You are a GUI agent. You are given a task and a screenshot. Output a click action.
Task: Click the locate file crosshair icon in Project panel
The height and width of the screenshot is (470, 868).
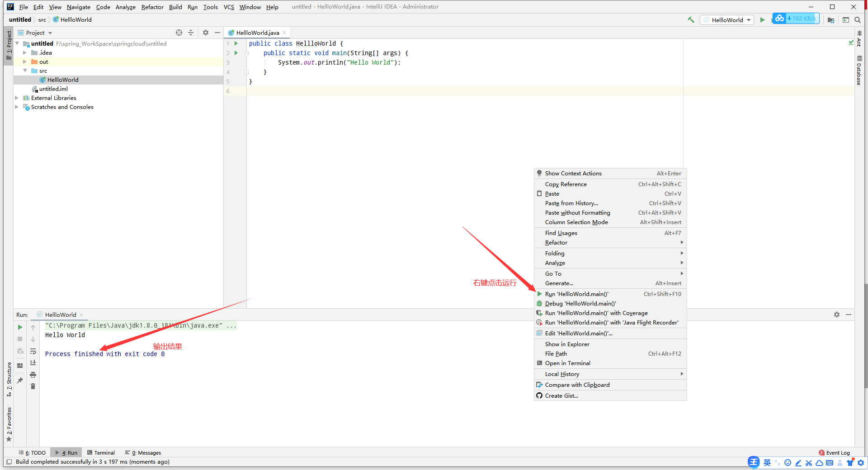179,33
